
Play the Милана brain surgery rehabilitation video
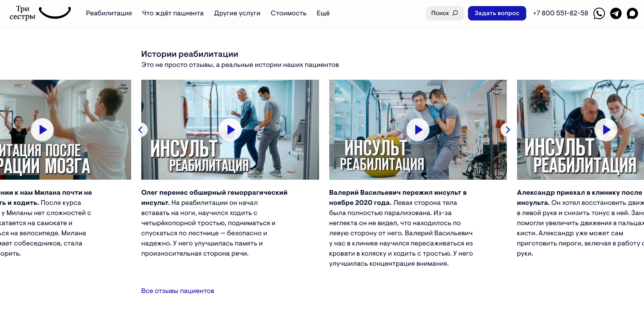tap(42, 130)
